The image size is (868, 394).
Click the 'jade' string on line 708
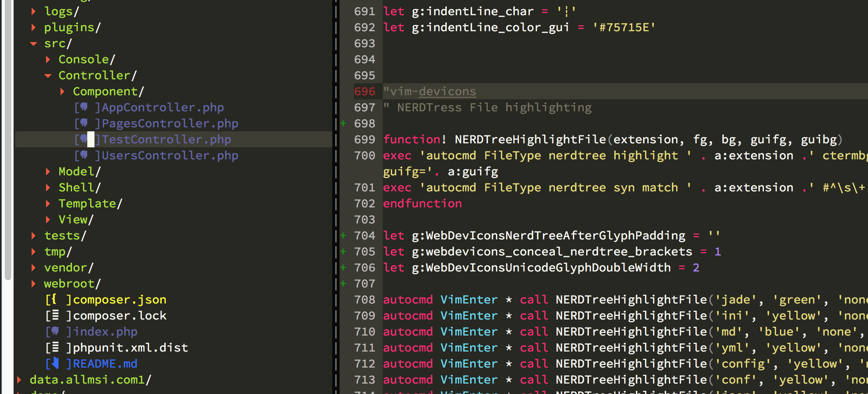coord(736,300)
